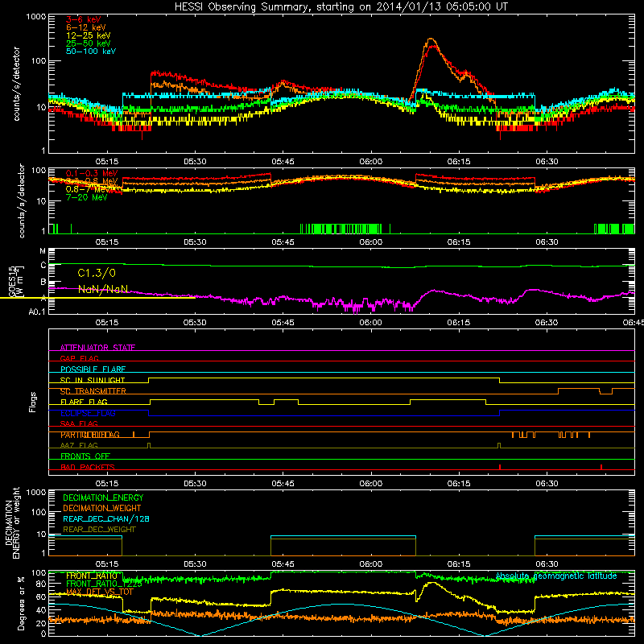Click the DECIMATION_WEIGHT legend label
Image resolution: width=644 pixels, height=644 pixels.
pos(102,508)
